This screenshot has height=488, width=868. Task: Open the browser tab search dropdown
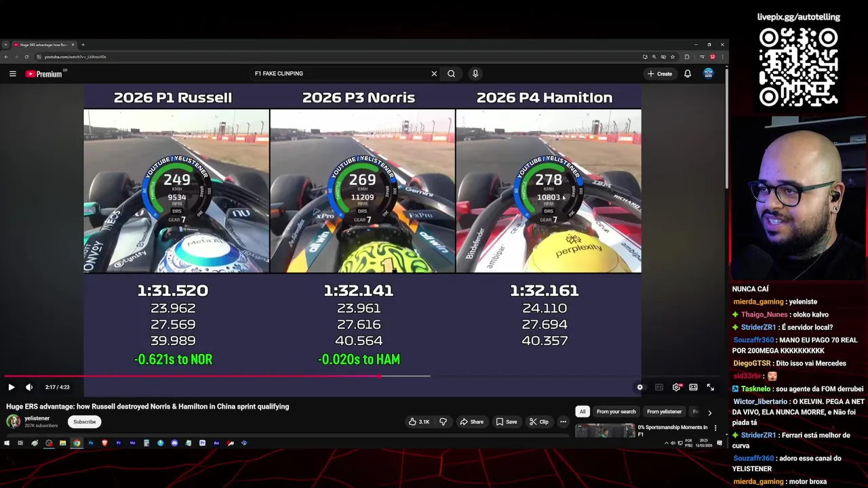[x=5, y=45]
